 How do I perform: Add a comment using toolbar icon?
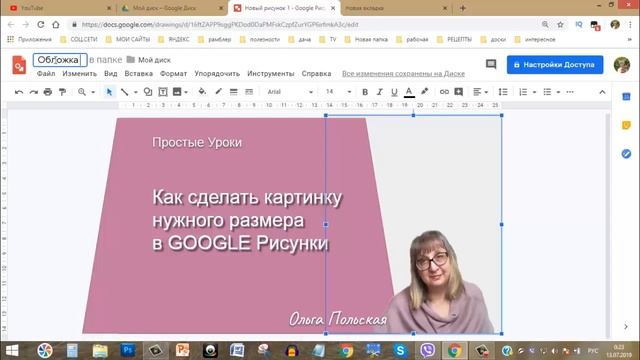click(458, 92)
